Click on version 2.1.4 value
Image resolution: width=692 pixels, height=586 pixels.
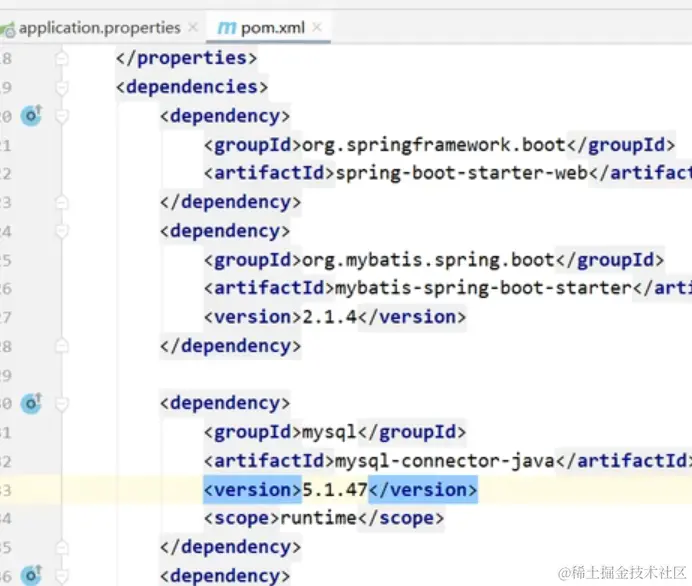click(x=330, y=317)
